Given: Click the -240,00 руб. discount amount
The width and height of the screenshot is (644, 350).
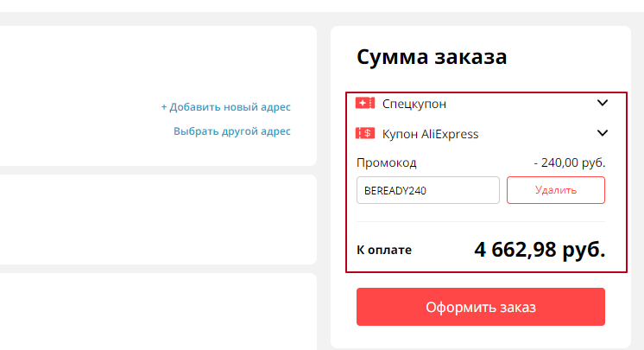Looking at the screenshot, I should (569, 162).
